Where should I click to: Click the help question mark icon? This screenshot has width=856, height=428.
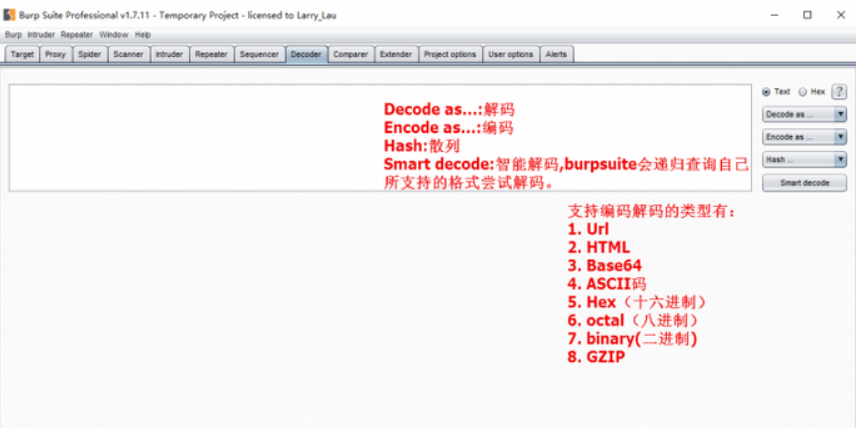pyautogui.click(x=839, y=91)
